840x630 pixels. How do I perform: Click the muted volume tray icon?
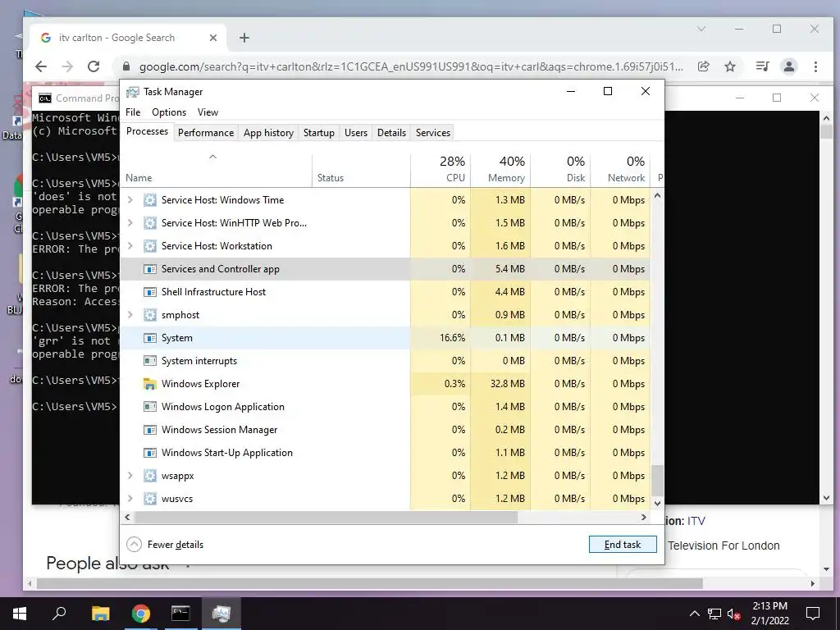click(733, 614)
